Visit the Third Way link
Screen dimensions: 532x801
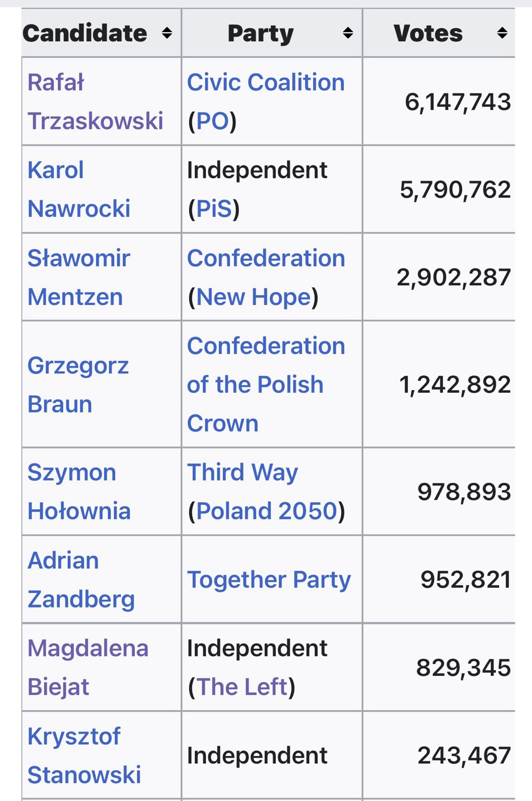point(242,472)
